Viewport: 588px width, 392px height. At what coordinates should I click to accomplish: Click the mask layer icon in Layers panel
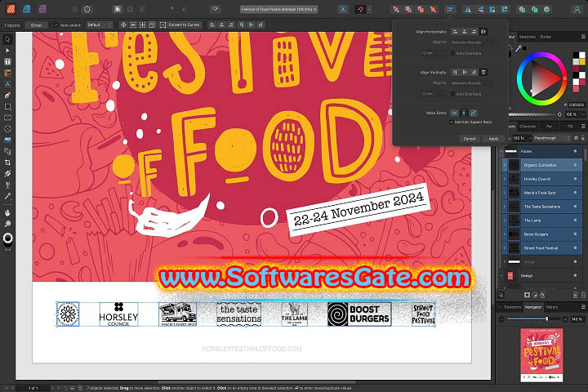(x=527, y=295)
